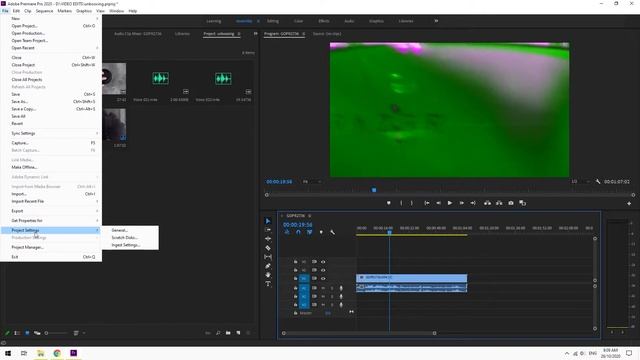Expand the Export submenu
The height and width of the screenshot is (360, 640).
(51, 211)
